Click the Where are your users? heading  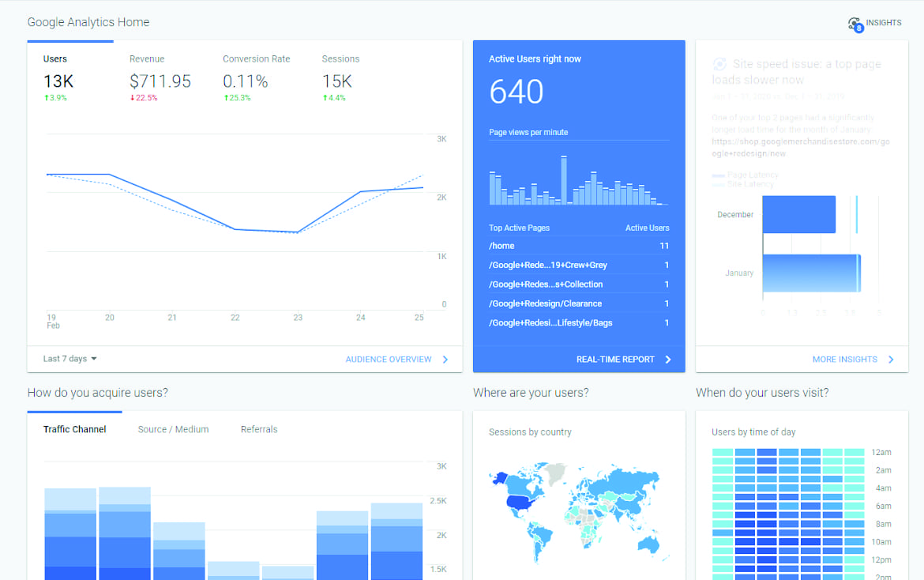click(x=531, y=393)
